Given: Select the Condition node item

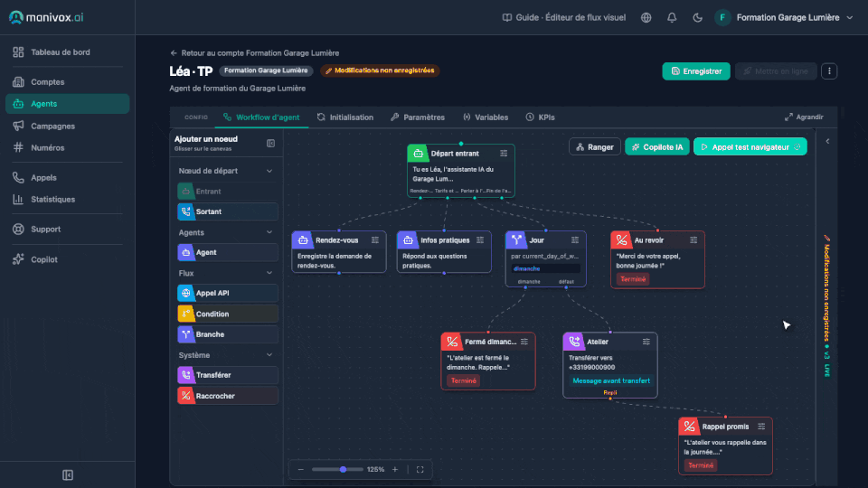Looking at the screenshot, I should coord(228,314).
